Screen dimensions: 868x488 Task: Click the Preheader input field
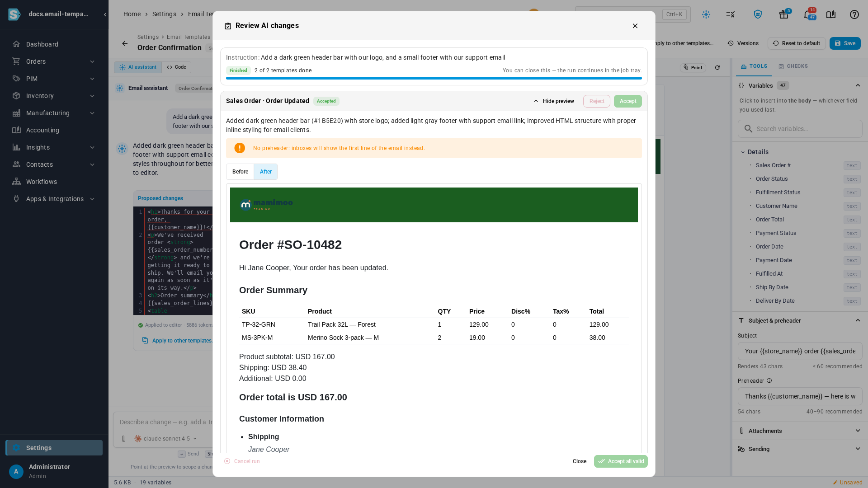tap(800, 396)
